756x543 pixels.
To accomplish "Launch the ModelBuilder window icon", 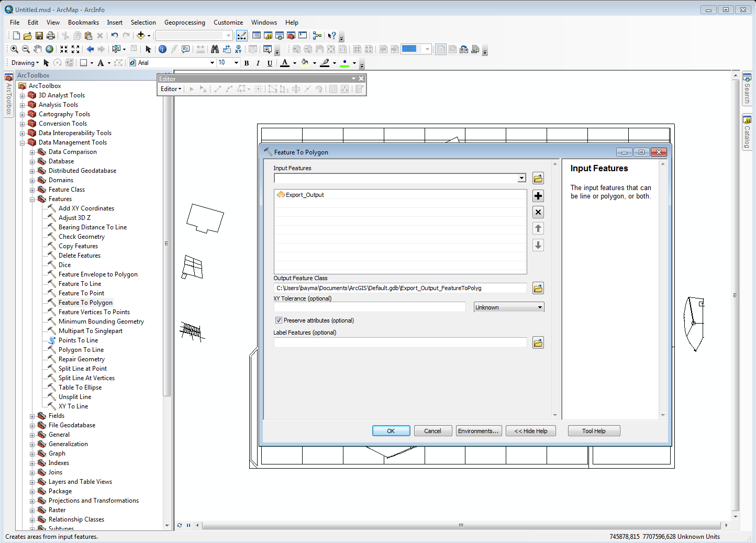I will (317, 36).
